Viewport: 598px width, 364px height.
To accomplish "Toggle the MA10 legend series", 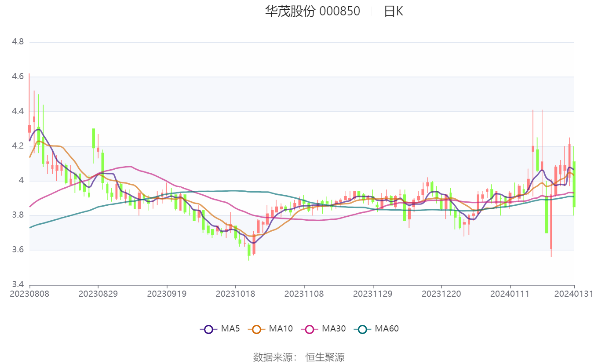I will pos(270,328).
